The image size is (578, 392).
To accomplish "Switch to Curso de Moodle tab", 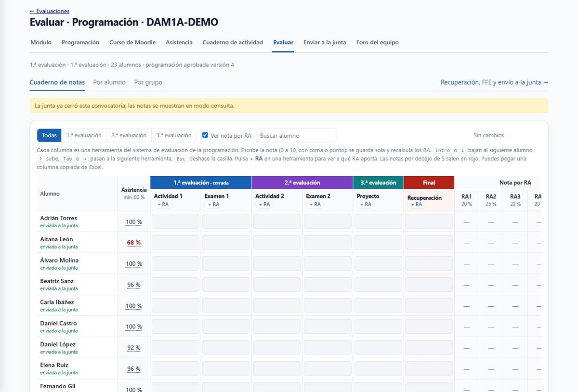I will [x=132, y=42].
